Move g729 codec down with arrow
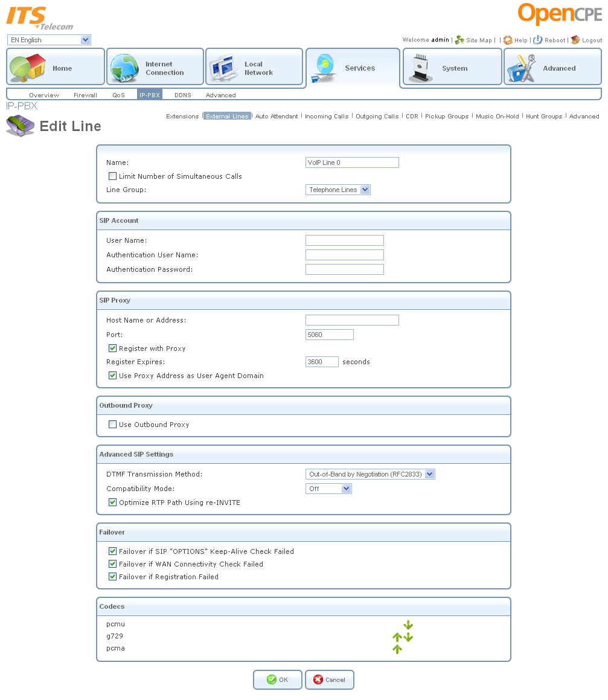608x700 pixels. 408,637
